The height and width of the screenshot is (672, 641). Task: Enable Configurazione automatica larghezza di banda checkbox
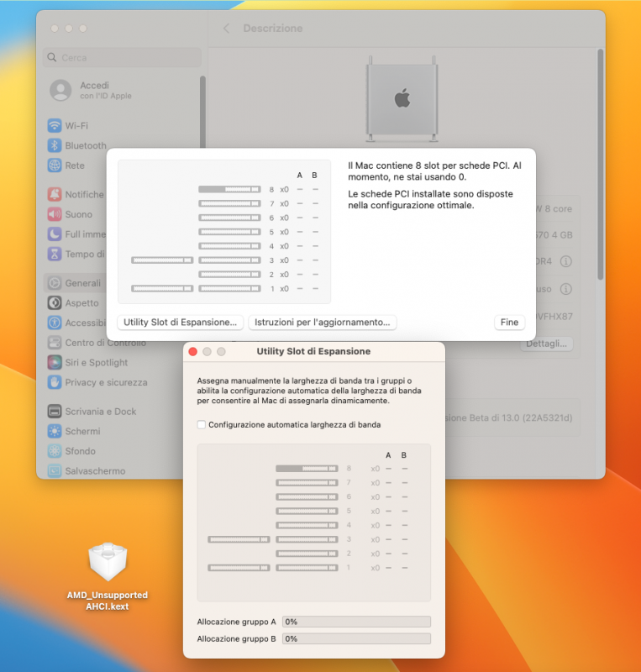tap(202, 425)
